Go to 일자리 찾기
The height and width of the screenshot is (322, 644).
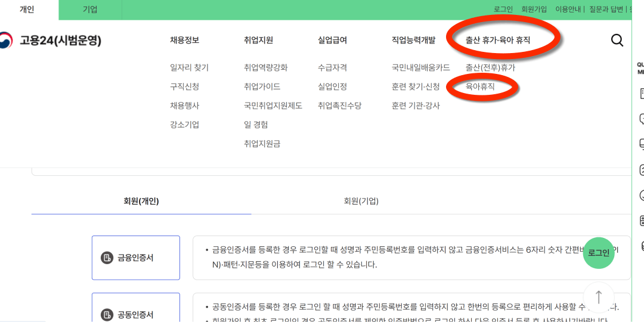point(190,68)
